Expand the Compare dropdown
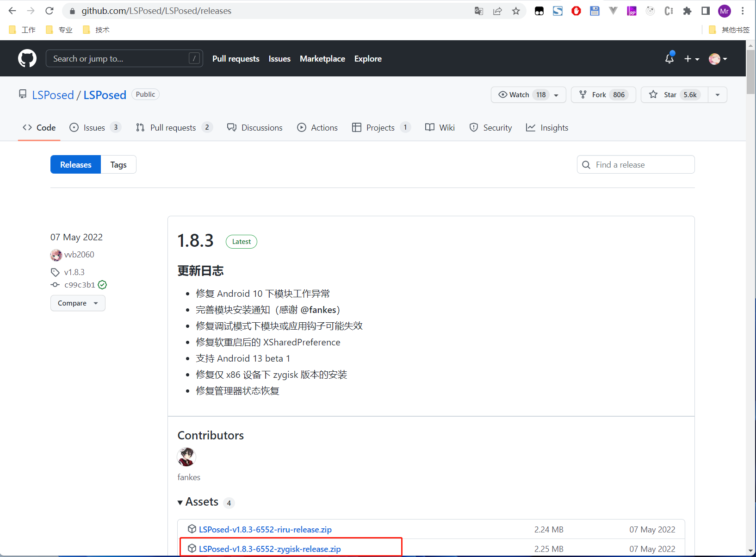The image size is (756, 557). pos(78,303)
